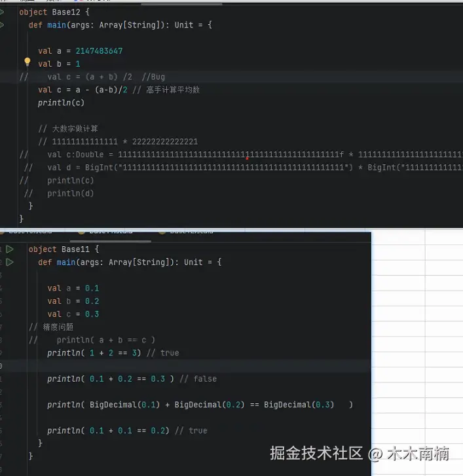Click the number 2147483647 in val a

[99, 50]
